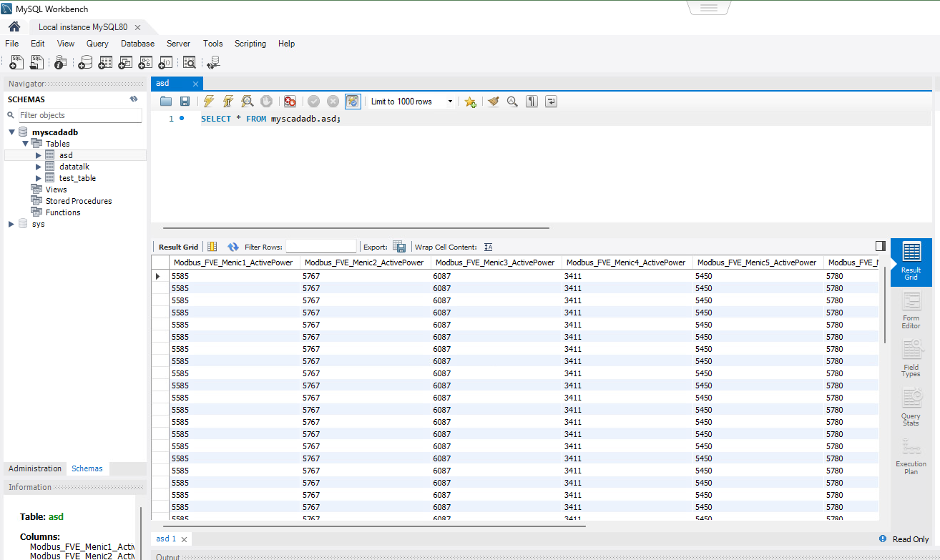The width and height of the screenshot is (940, 560).
Task: Expand the sys schema
Action: (11, 224)
